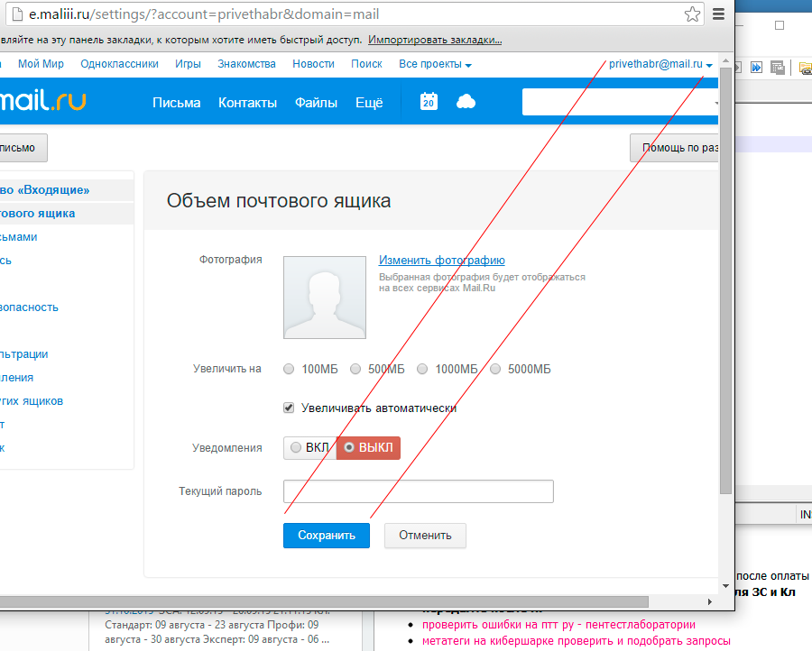
Task: Click the Объем почтового ящика heading
Action: pos(279,201)
